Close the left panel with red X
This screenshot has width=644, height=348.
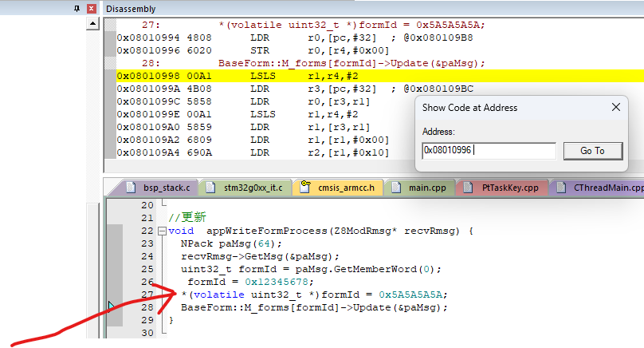(x=92, y=8)
